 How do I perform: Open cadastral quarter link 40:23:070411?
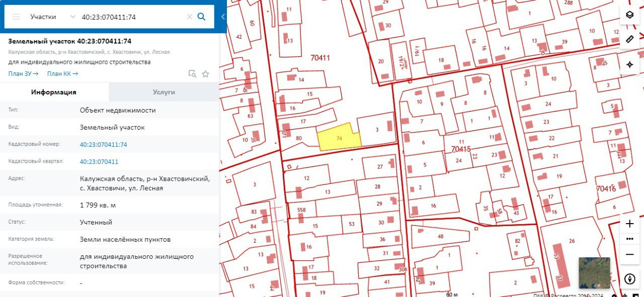[99, 162]
